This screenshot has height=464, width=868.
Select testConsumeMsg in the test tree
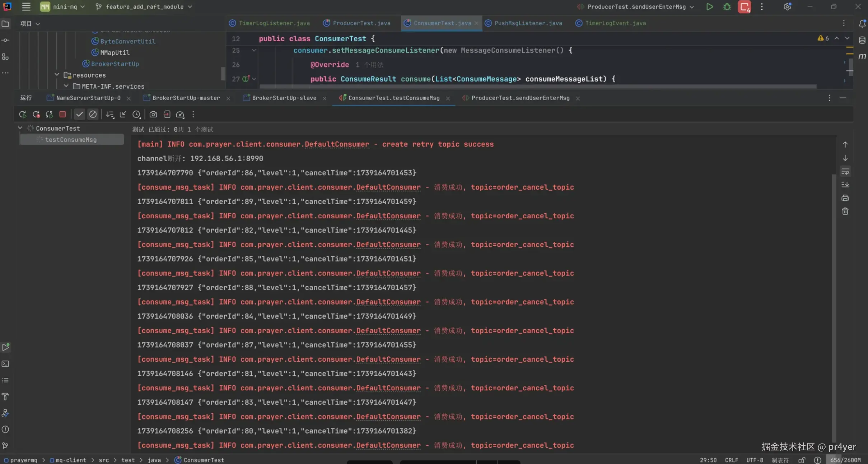point(71,139)
